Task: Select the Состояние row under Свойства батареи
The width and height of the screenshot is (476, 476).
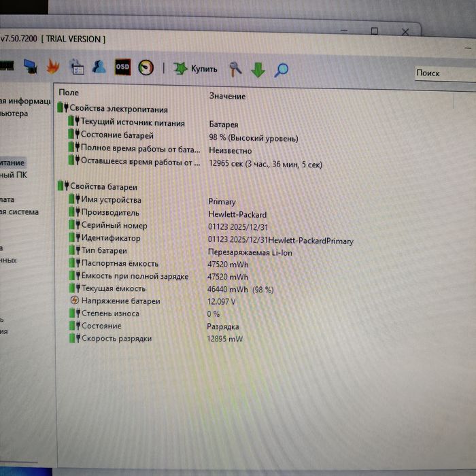Action: pyautogui.click(x=101, y=326)
